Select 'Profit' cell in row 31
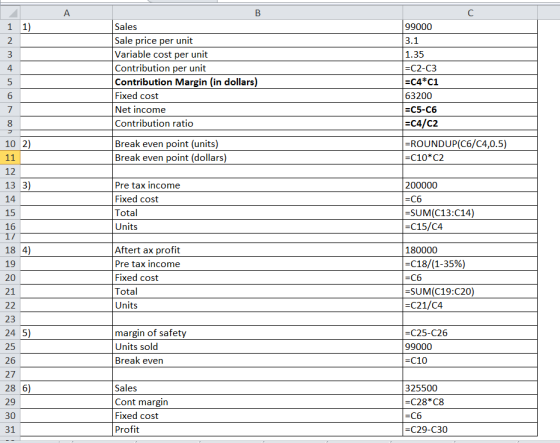560x443 pixels. [258, 429]
